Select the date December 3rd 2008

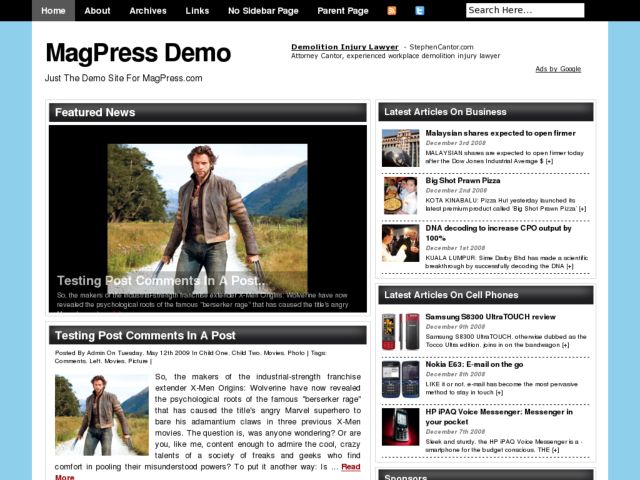click(456, 143)
